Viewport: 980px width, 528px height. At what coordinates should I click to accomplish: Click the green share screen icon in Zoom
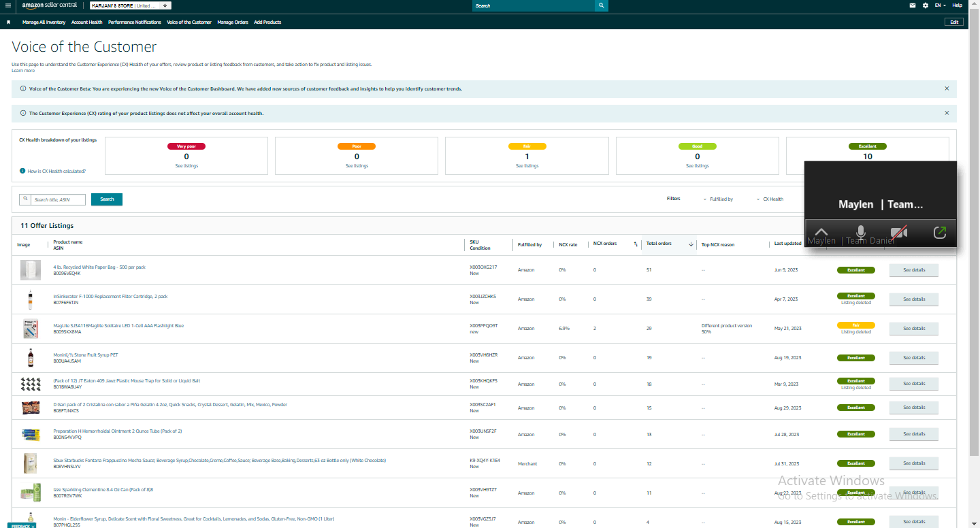(939, 233)
